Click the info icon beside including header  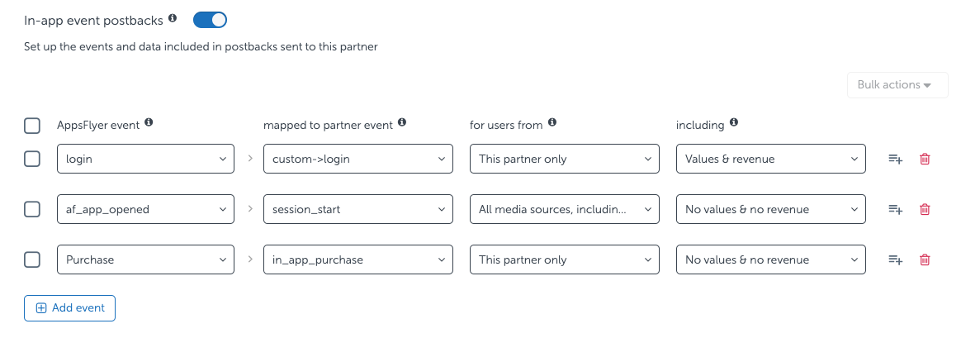[733, 122]
